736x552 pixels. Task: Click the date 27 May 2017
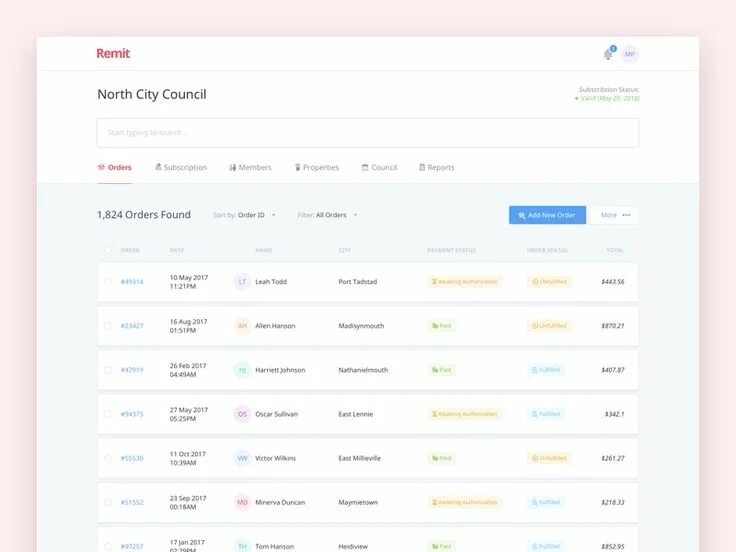point(189,410)
